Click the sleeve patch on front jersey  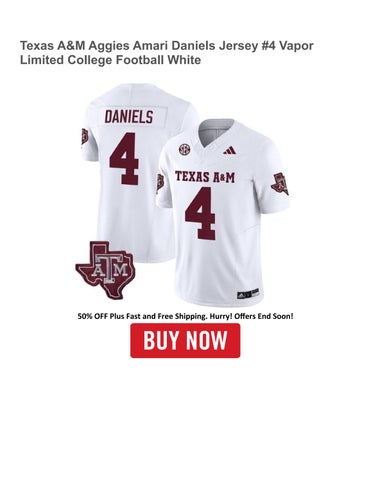point(280,184)
